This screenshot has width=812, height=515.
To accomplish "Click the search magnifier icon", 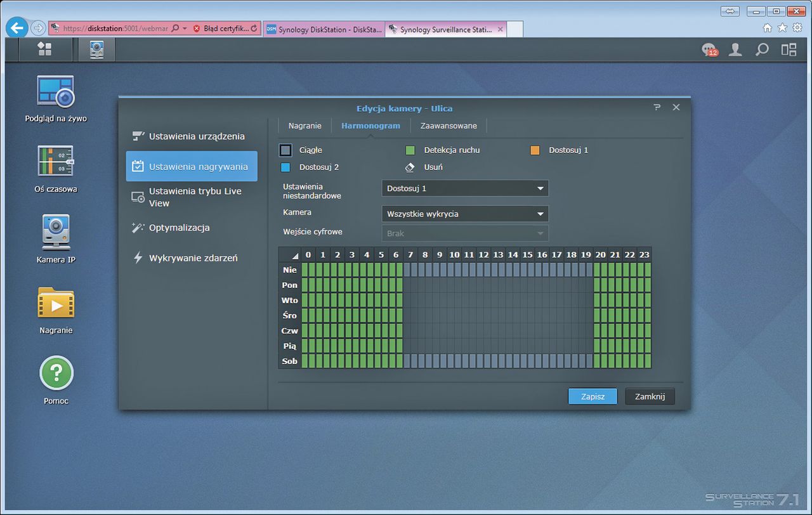I will (762, 49).
